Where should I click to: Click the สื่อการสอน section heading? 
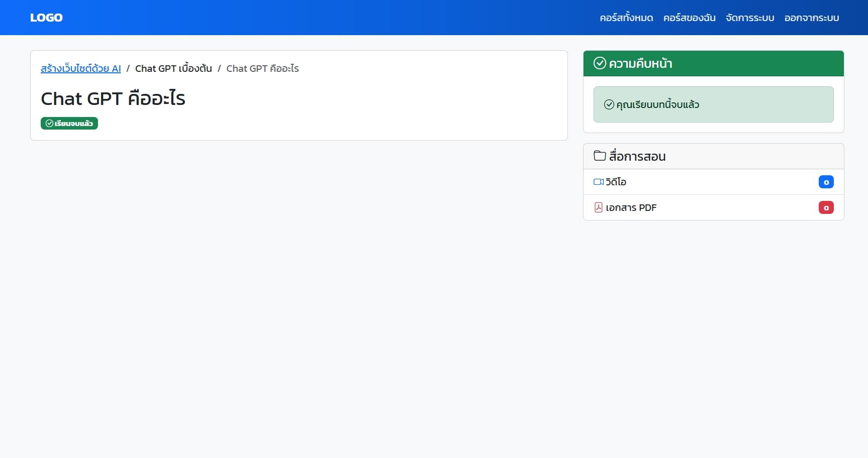click(x=637, y=156)
